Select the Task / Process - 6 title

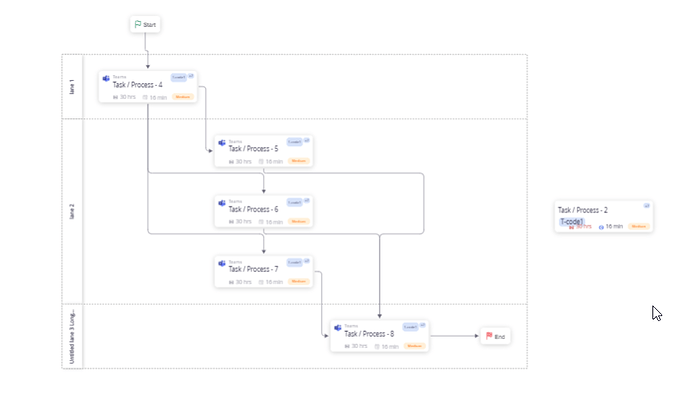pos(253,209)
